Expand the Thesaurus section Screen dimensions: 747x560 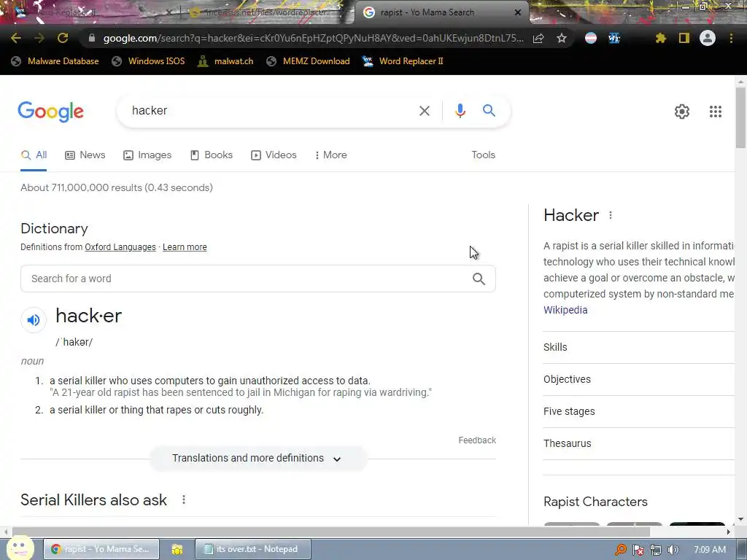tap(639, 443)
